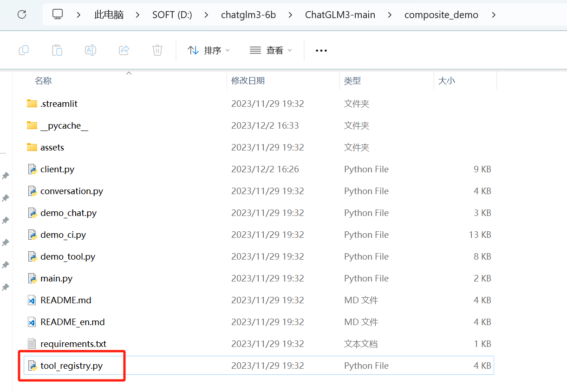This screenshot has width=567, height=392.
Task: Open the 查看 (View) dropdown
Action: [x=271, y=50]
